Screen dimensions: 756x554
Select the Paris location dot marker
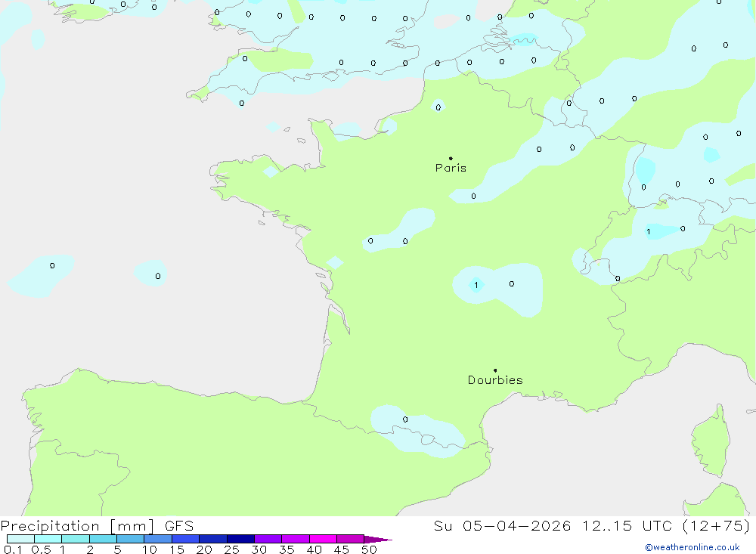pos(451,158)
